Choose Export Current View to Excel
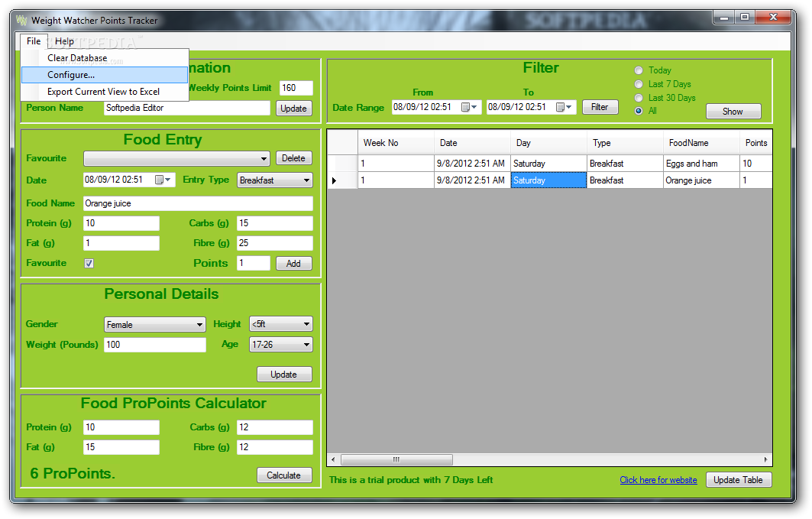This screenshot has height=519, width=812. (105, 92)
